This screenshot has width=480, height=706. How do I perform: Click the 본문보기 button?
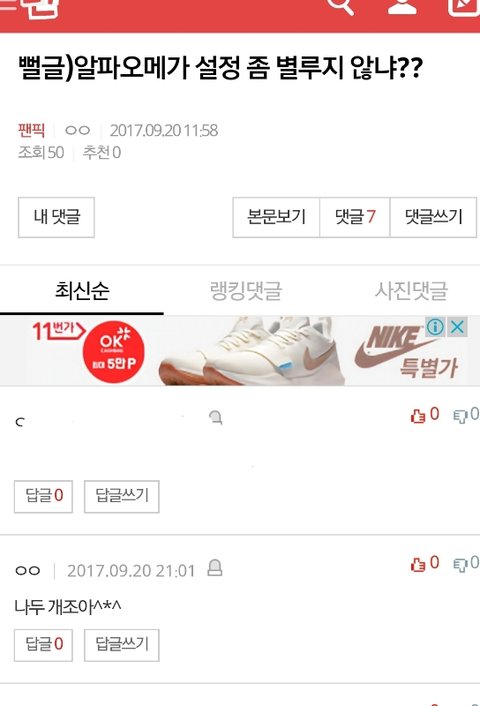click(x=276, y=217)
